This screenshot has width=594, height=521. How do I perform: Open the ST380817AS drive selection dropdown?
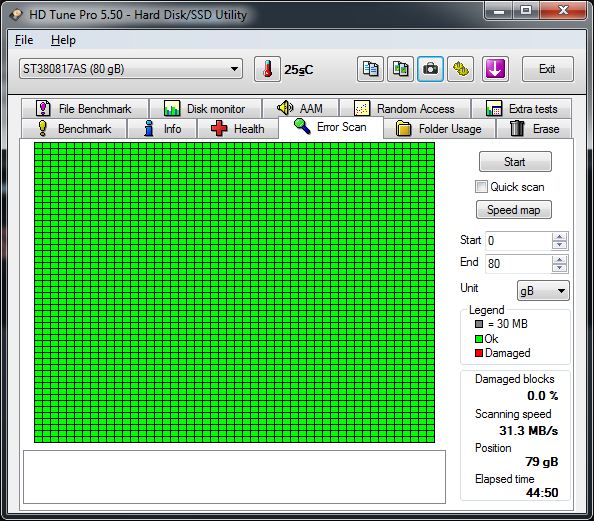coord(131,69)
